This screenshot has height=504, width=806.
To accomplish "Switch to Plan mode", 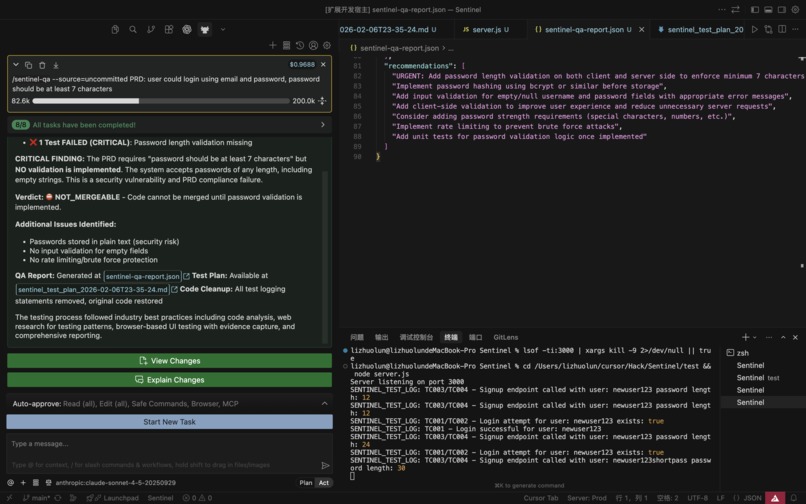I will [305, 482].
